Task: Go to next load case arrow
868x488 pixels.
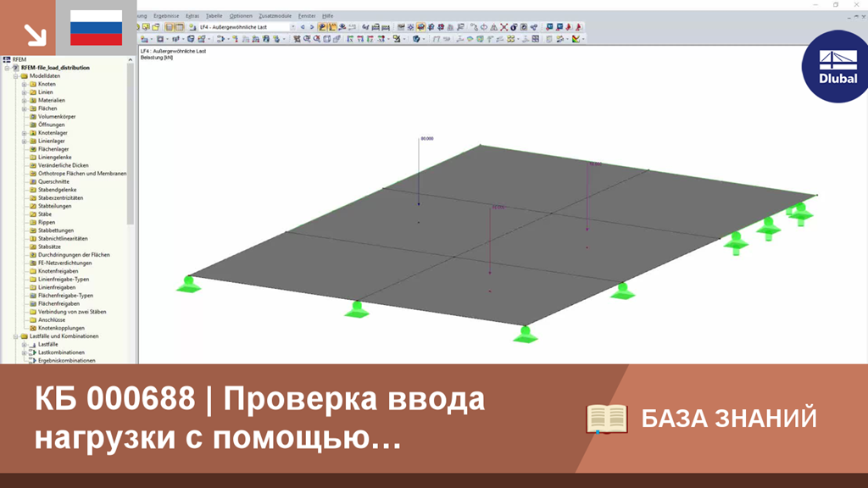Action: [x=312, y=27]
